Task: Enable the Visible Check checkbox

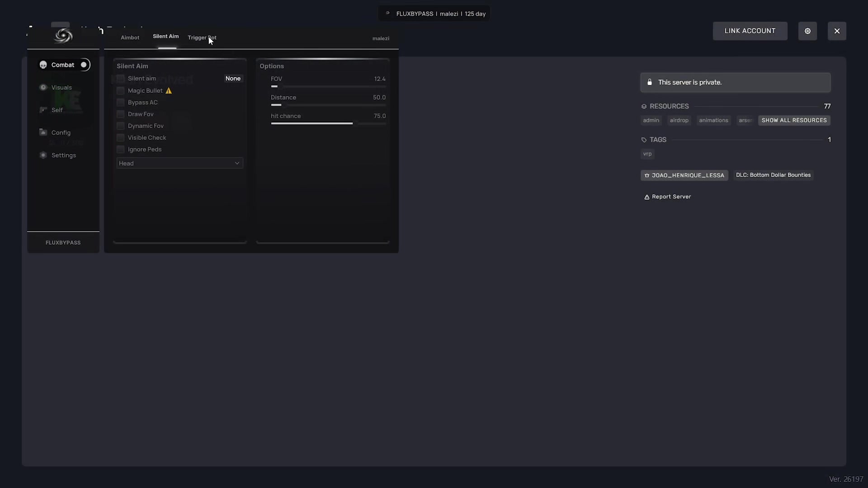Action: 121,138
